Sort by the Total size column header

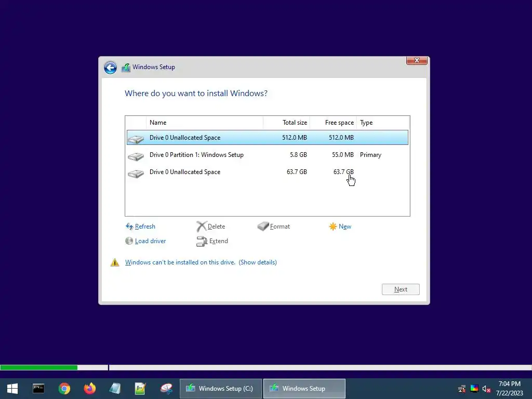coord(286,123)
